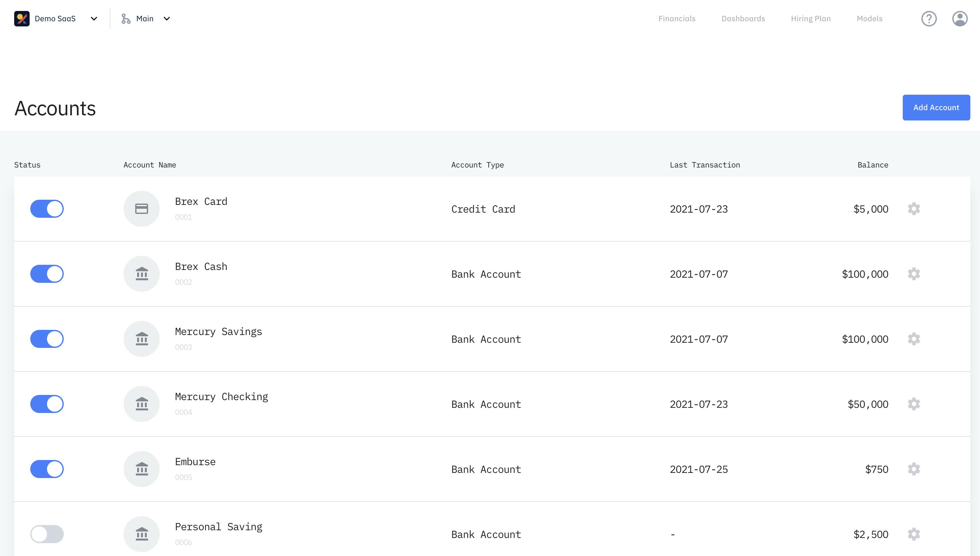Image resolution: width=980 pixels, height=556 pixels.
Task: Select the Brex Cash account name
Action: [201, 266]
